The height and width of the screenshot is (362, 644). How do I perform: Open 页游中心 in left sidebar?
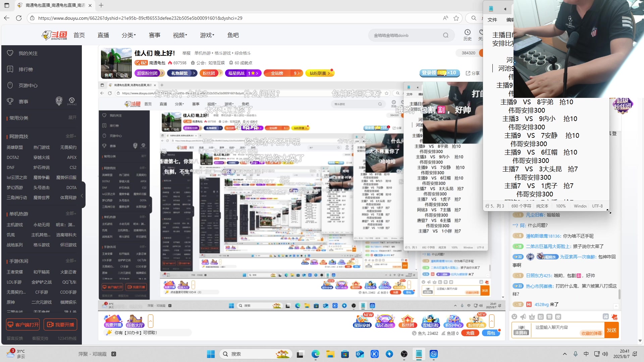coord(28,85)
